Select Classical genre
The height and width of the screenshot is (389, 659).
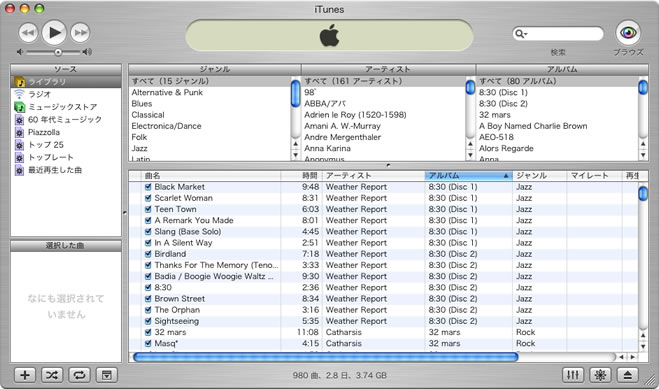[x=210, y=115]
